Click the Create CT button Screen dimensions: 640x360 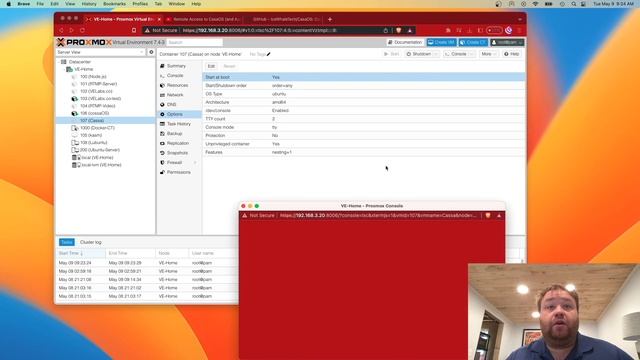pyautogui.click(x=473, y=42)
